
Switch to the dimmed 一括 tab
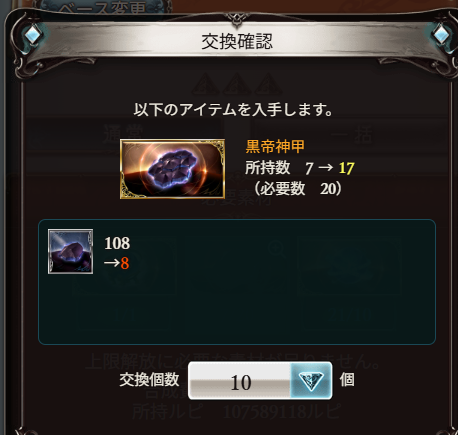pos(352,134)
